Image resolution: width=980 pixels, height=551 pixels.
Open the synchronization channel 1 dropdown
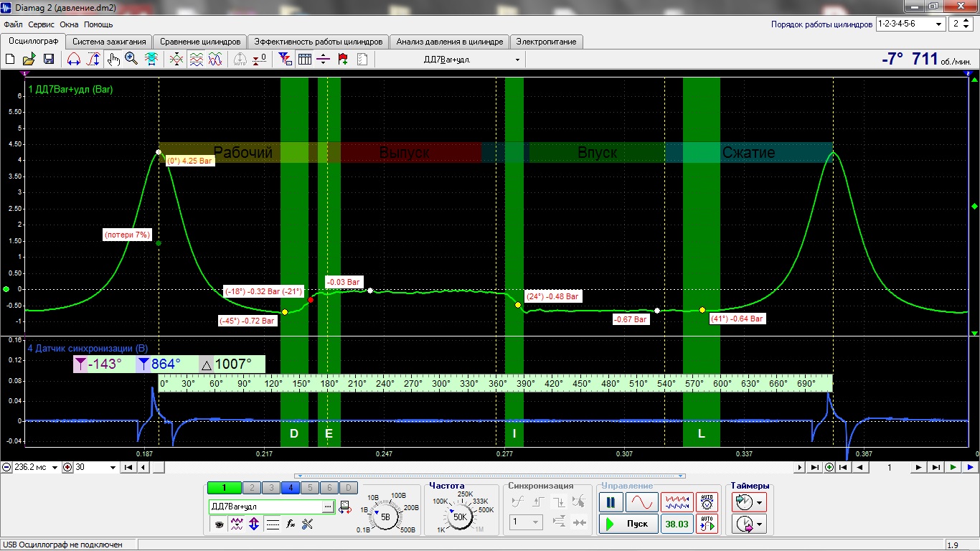(526, 523)
